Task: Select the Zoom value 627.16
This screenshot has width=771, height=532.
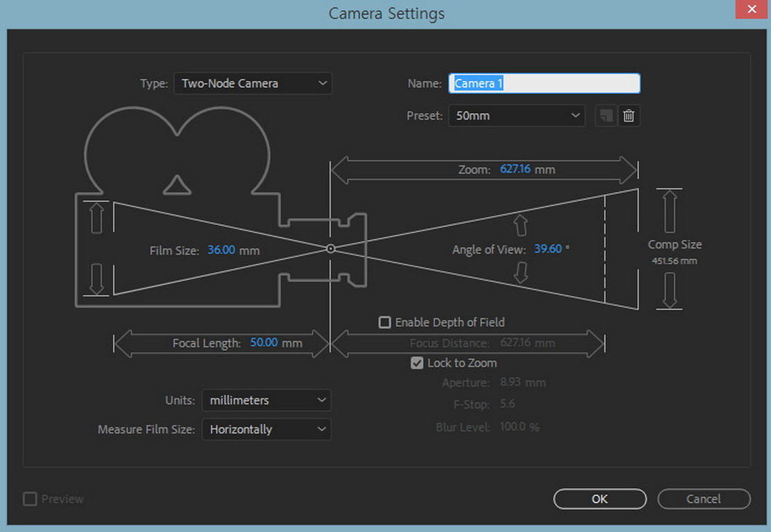Action: (x=515, y=169)
